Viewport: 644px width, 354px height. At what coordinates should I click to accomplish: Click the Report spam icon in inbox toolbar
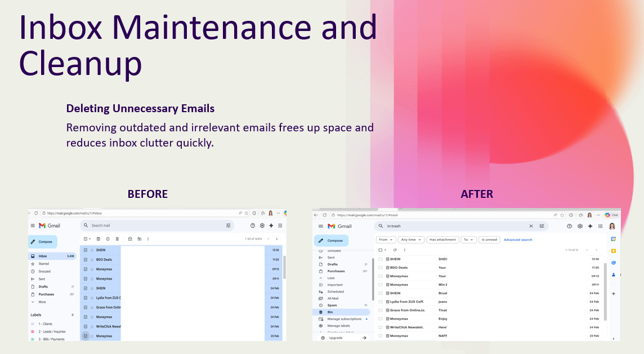[108, 239]
